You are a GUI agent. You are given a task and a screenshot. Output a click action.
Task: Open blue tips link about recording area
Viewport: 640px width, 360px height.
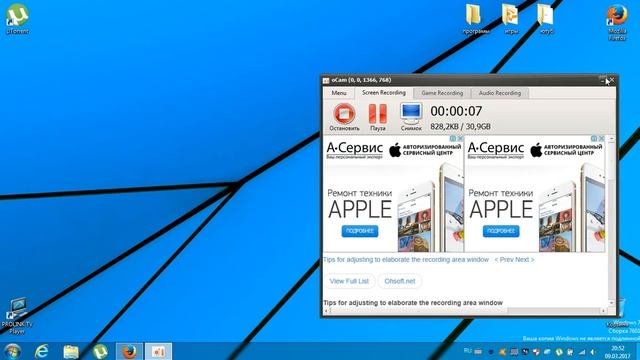(x=406, y=260)
